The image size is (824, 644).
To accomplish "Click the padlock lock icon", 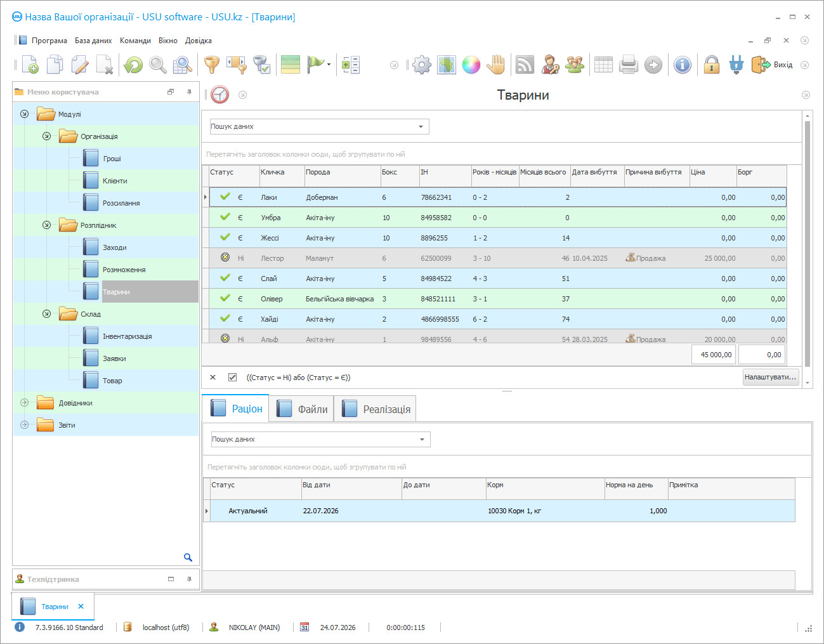I will [x=712, y=65].
